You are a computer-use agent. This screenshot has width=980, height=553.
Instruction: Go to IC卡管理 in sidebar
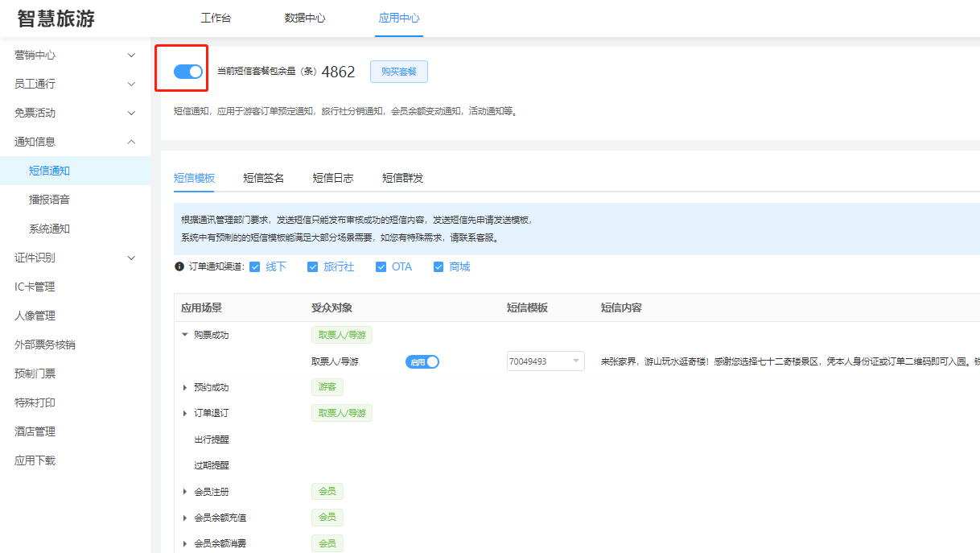[35, 287]
